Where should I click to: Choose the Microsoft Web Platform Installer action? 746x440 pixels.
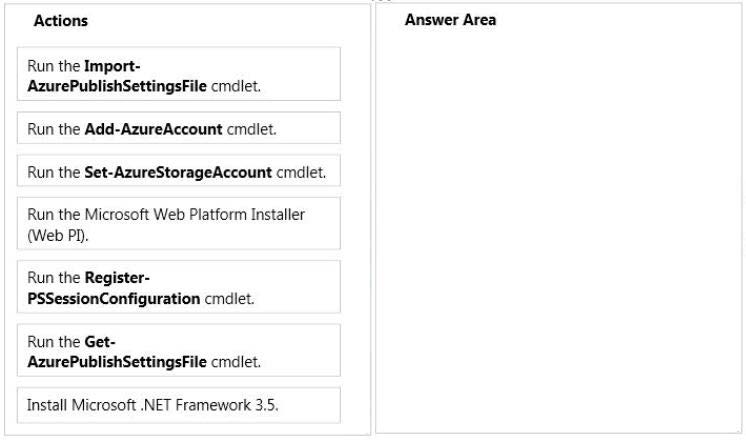179,223
